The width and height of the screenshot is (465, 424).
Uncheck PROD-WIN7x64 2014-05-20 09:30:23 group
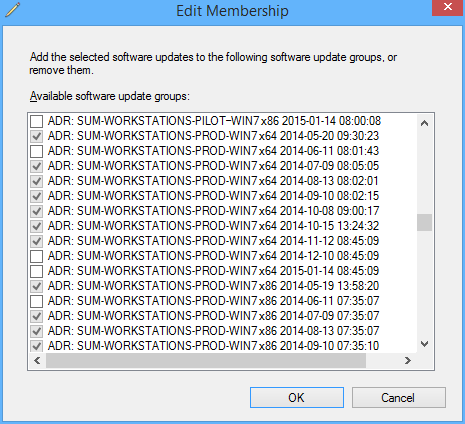[37, 136]
